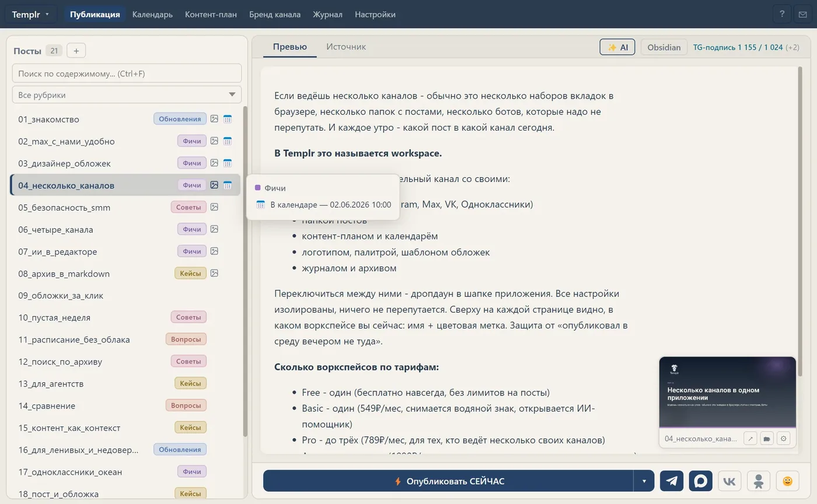Click the Советы tag on 10_пустая_неделя

(x=188, y=317)
